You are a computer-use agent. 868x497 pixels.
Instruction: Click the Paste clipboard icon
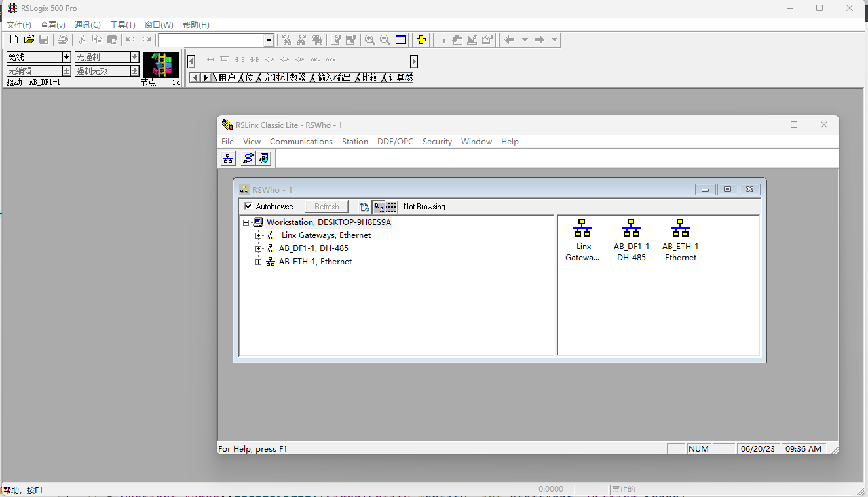[112, 40]
